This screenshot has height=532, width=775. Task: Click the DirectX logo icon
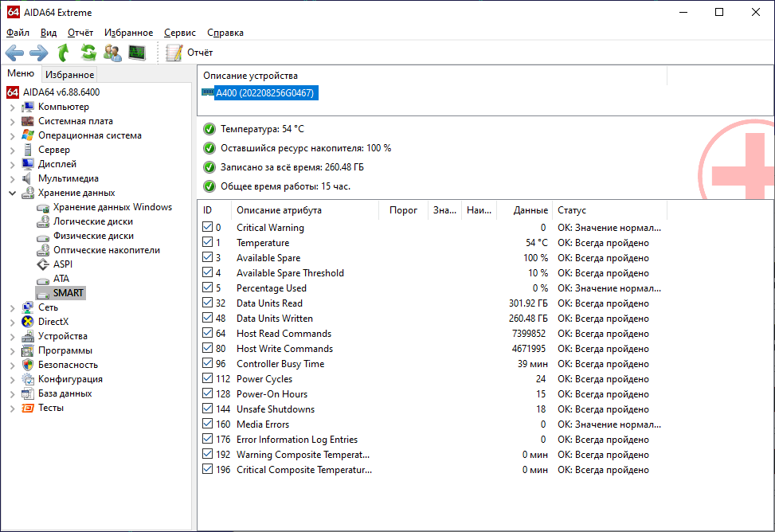point(28,322)
